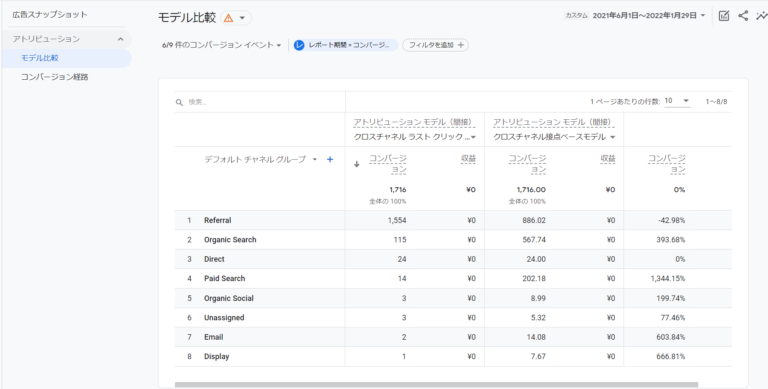Select the Display row

click(453, 357)
